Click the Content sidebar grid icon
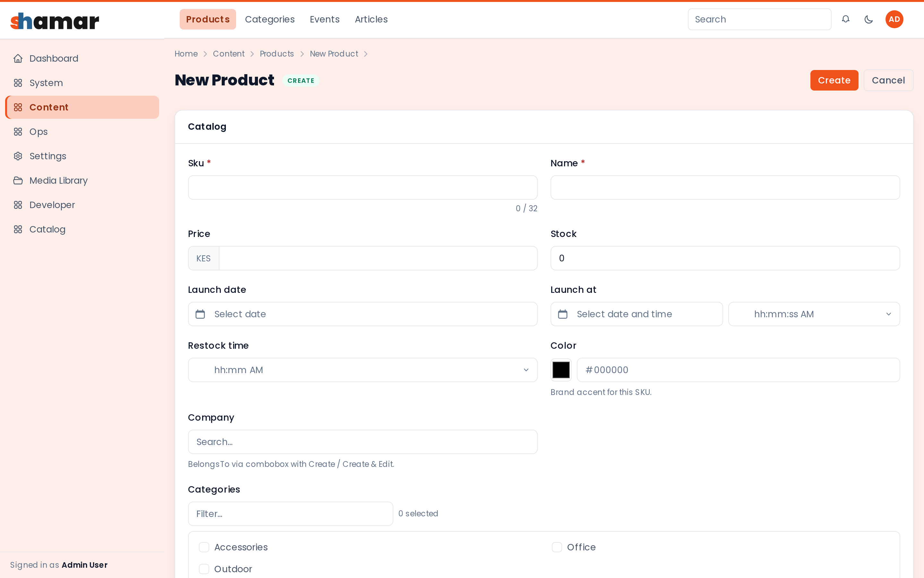924x578 pixels. 18,108
